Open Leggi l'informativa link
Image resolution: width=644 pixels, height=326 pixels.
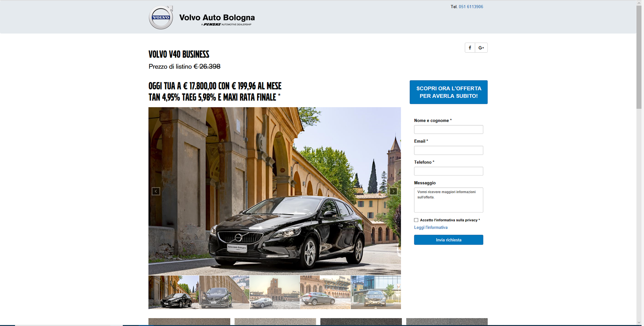tap(431, 228)
